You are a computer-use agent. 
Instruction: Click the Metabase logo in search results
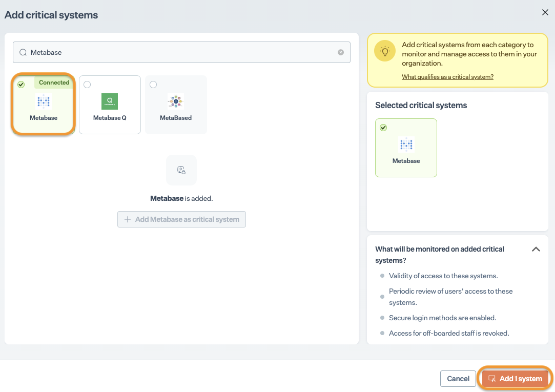point(44,101)
